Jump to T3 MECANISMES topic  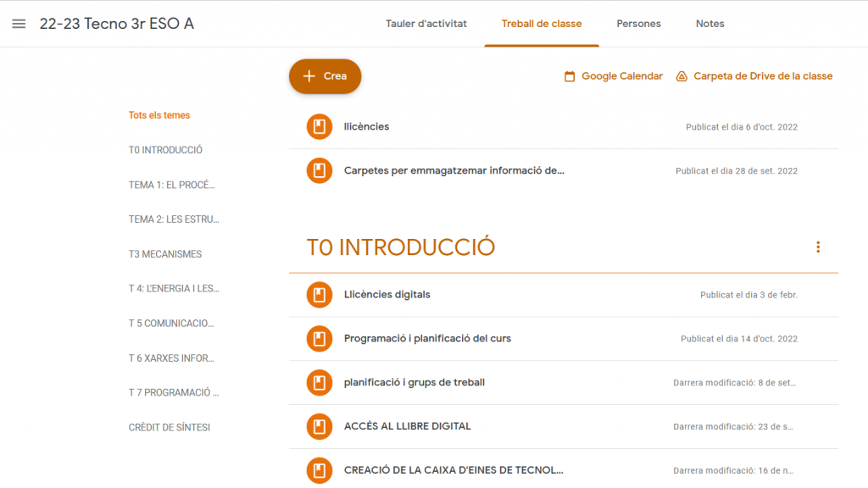(x=165, y=254)
